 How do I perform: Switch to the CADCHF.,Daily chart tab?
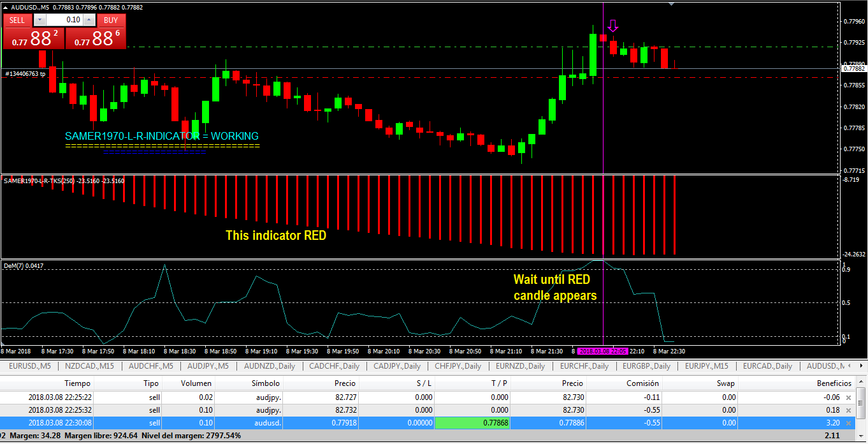tap(334, 366)
